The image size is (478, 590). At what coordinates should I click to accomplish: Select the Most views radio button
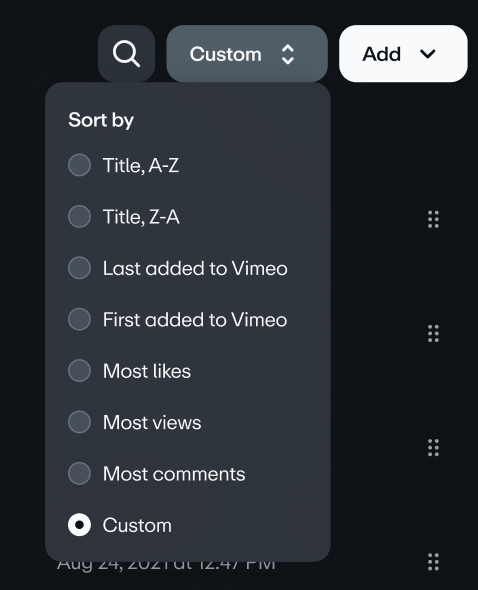[x=79, y=422]
